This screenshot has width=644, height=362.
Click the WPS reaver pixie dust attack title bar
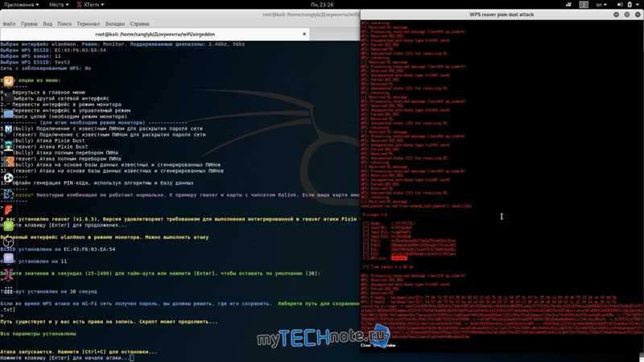502,14
